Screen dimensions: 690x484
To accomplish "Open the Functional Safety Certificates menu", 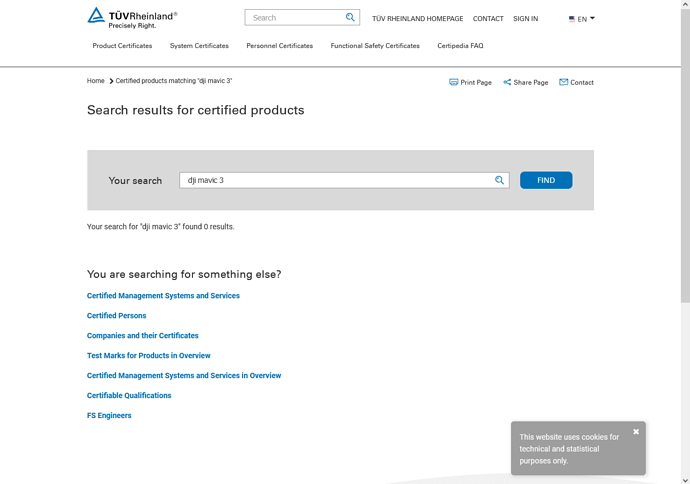I will pos(375,46).
